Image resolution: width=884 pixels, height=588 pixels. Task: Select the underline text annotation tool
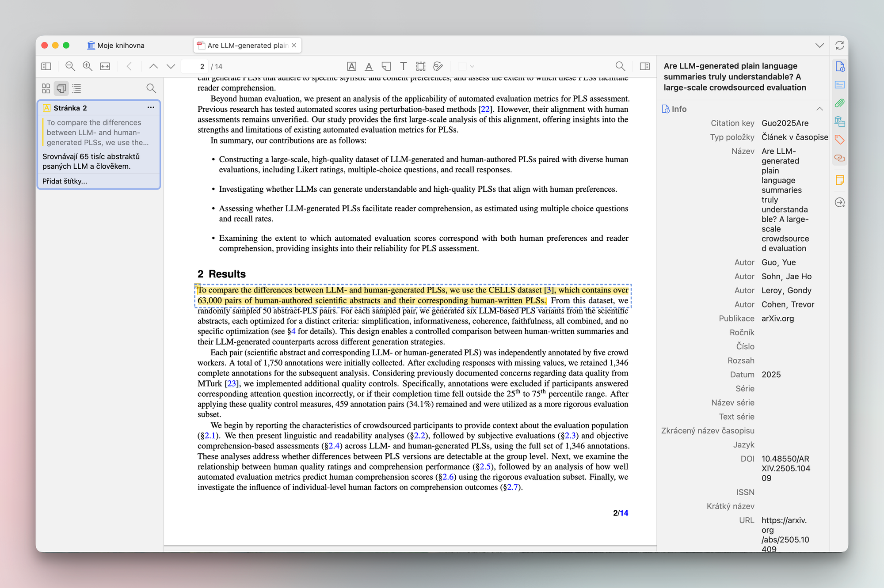pos(369,66)
